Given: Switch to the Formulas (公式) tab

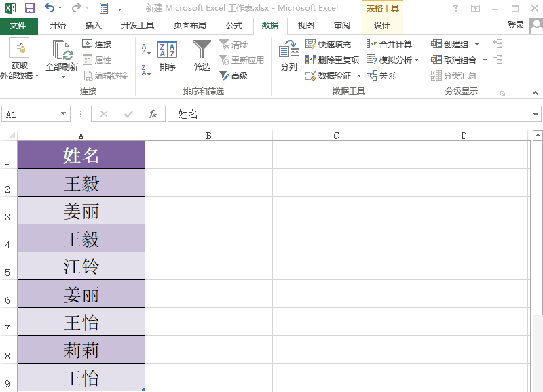Looking at the screenshot, I should tap(234, 26).
